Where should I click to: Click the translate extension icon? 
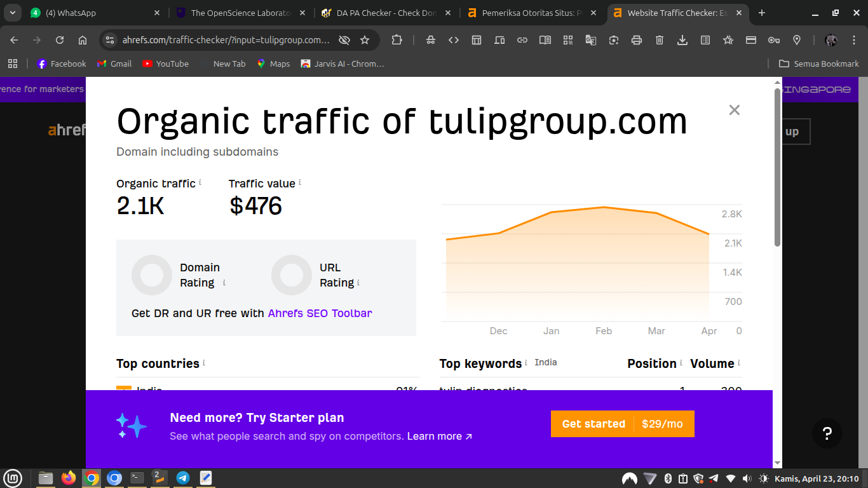click(x=591, y=40)
